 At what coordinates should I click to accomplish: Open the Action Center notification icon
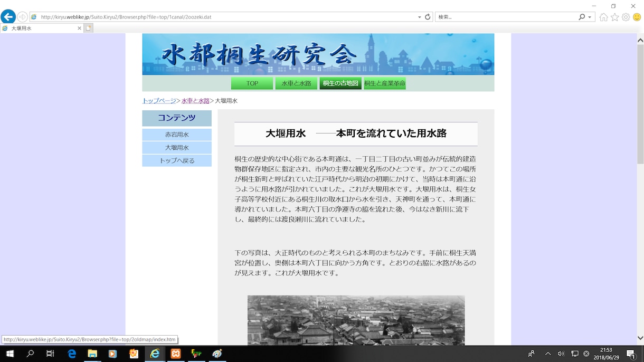[631, 354]
